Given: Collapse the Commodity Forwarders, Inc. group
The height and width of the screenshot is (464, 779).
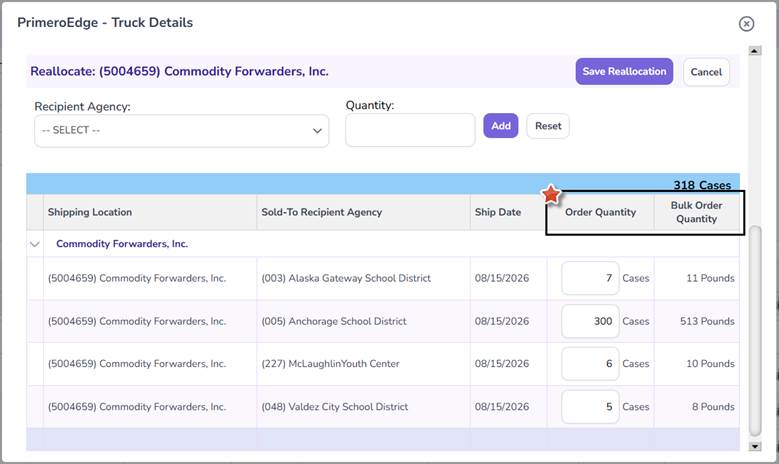Looking at the screenshot, I should 35,244.
